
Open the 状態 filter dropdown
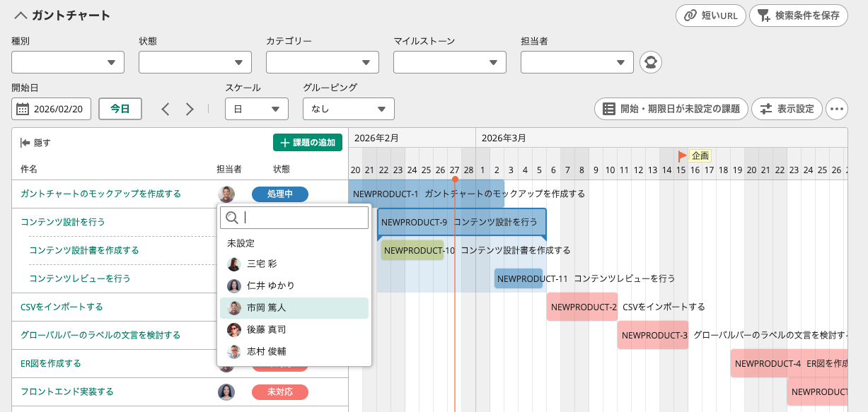click(x=195, y=62)
